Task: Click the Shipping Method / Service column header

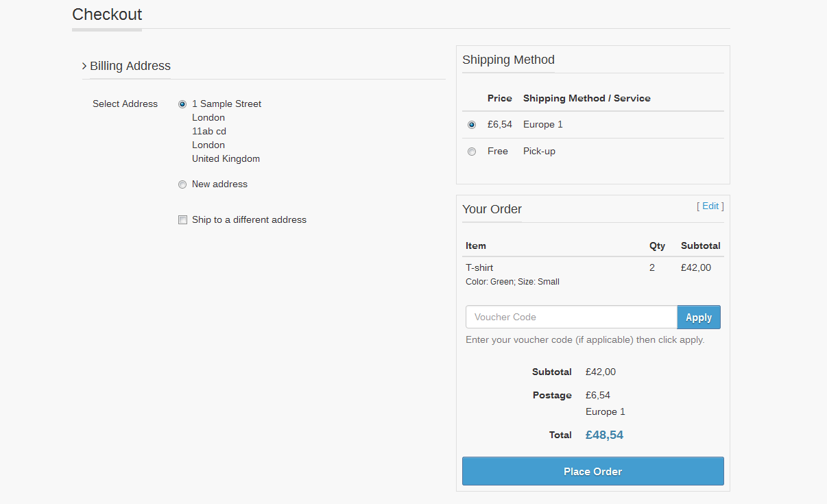Action: coord(586,98)
